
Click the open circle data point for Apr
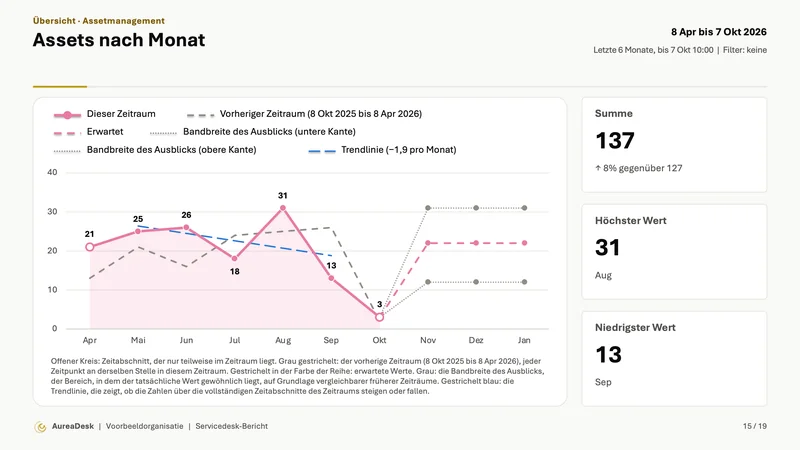point(90,247)
